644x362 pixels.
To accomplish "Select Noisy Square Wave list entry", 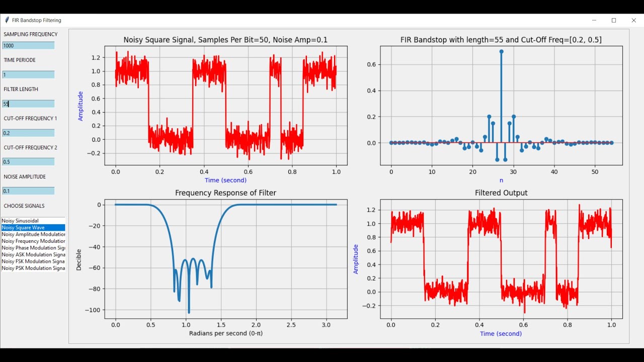I will (x=33, y=228).
